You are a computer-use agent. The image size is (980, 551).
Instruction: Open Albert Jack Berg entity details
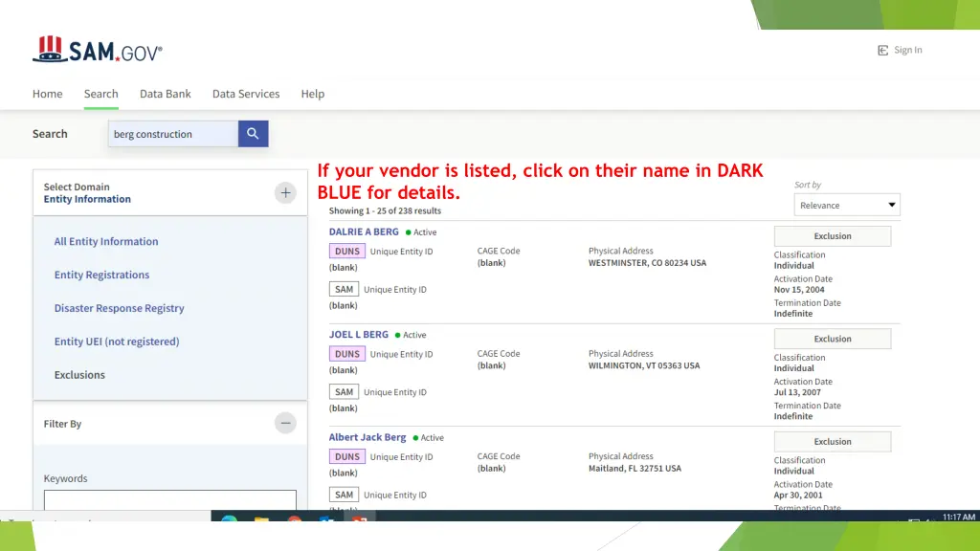(367, 437)
